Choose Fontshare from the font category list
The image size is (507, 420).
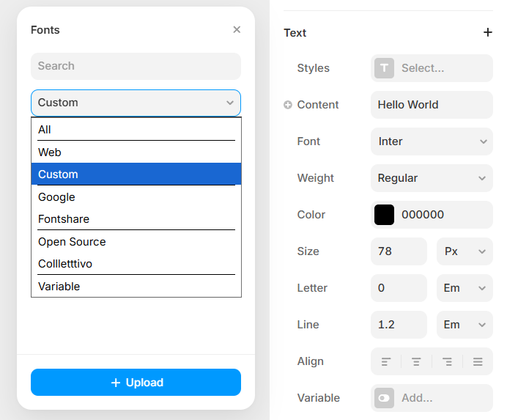coord(64,219)
